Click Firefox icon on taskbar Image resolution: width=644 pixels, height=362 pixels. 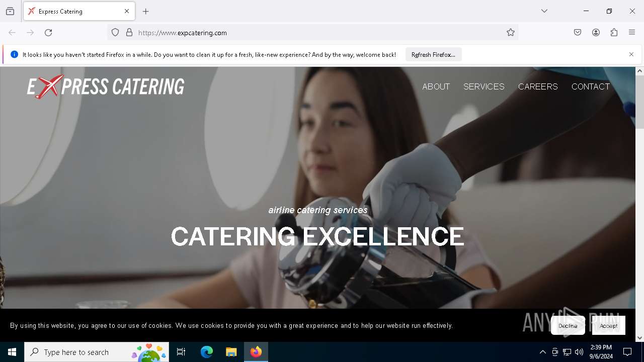[256, 352]
